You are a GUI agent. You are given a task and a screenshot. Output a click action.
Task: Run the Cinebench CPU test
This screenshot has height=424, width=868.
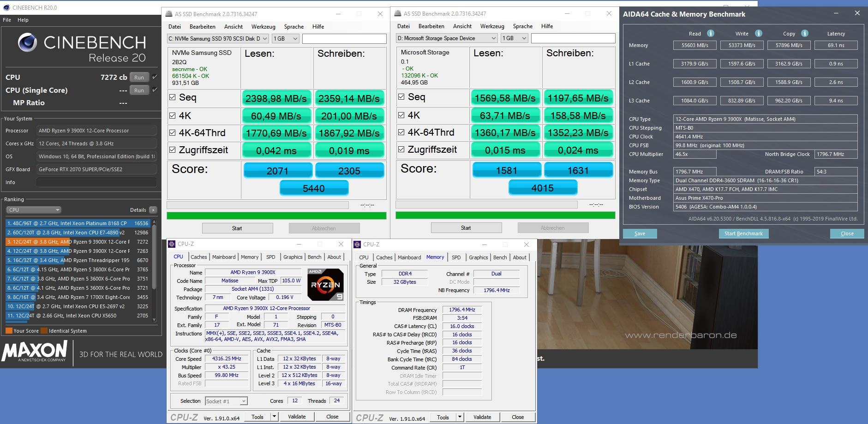139,78
